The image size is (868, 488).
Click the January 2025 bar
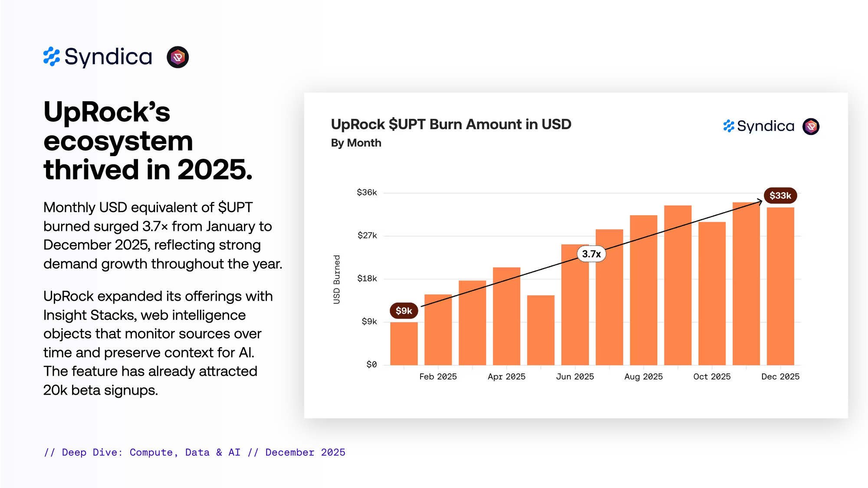point(404,344)
